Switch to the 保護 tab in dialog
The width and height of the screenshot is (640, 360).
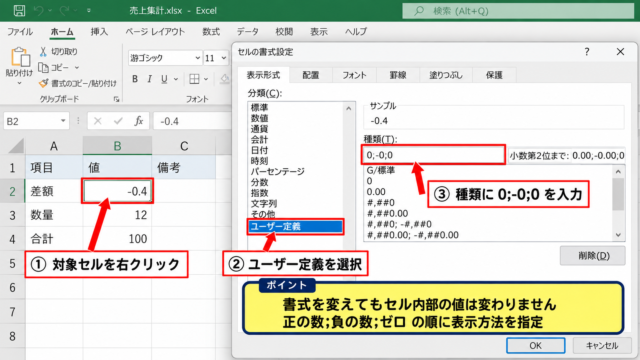[494, 75]
